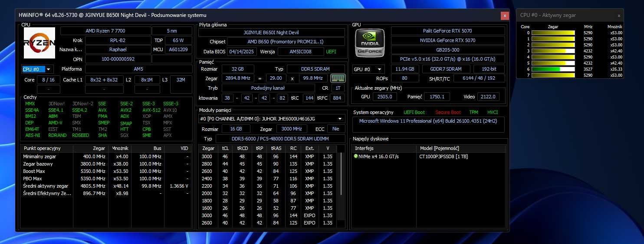Click the UEFI Boot status label
The image size is (644, 244).
tap(414, 112)
